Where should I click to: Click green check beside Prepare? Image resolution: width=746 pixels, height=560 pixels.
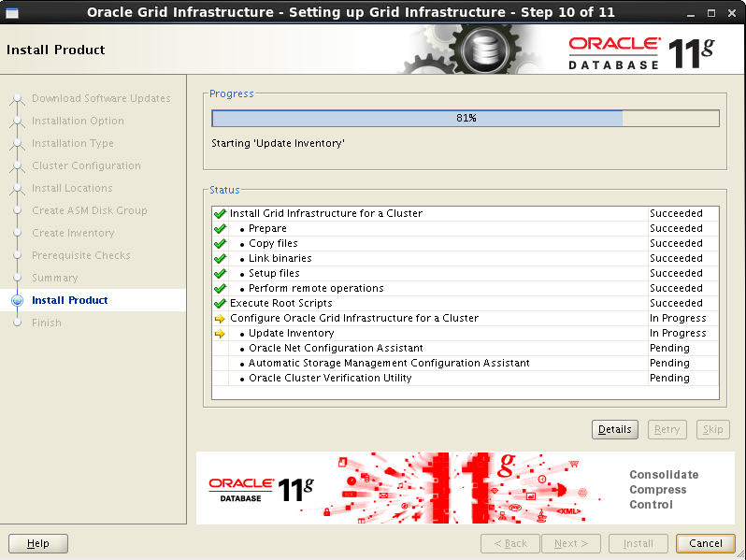(x=220, y=229)
